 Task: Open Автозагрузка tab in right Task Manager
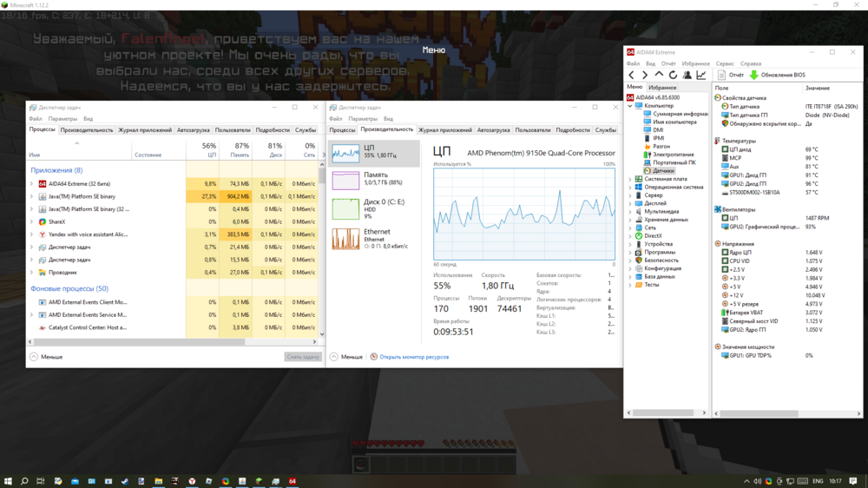tap(493, 130)
